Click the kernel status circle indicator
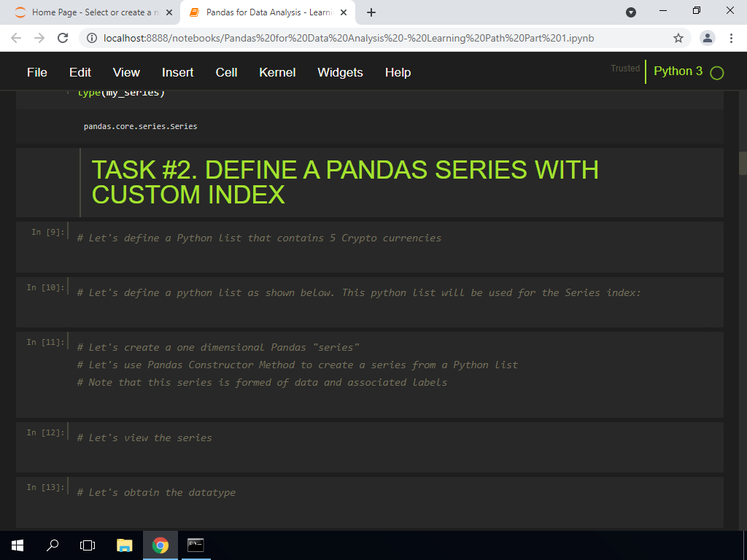747x560 pixels. click(x=716, y=72)
